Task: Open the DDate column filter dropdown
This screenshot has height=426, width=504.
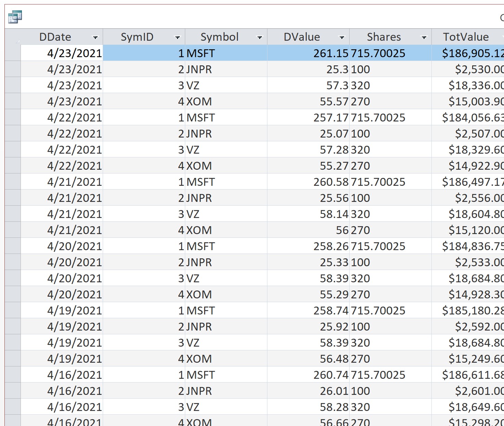Action: 95,37
